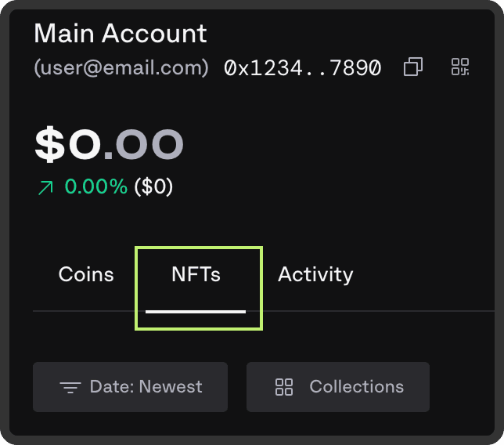Click the user@email.com account email

point(121,68)
